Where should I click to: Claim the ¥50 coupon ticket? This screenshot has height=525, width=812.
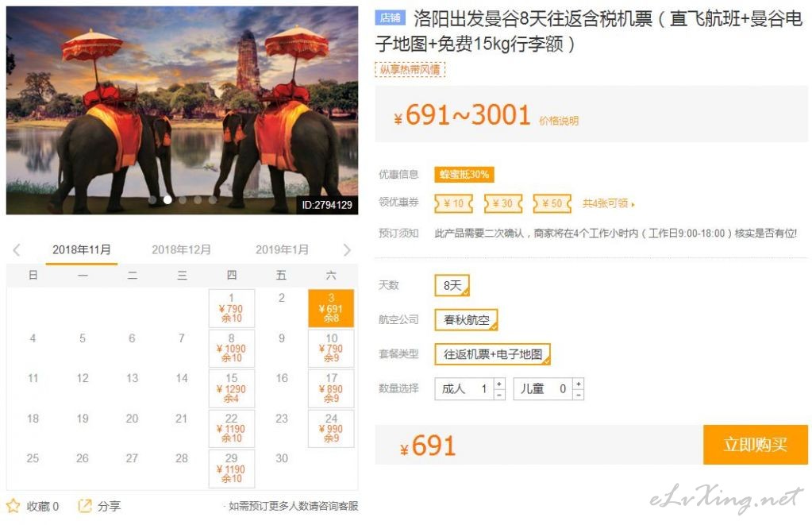pos(552,203)
